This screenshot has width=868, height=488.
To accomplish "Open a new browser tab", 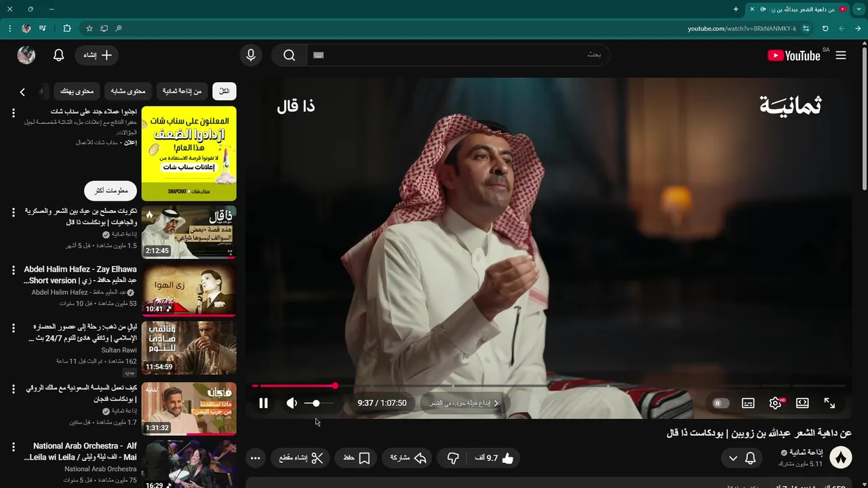I will (736, 9).
